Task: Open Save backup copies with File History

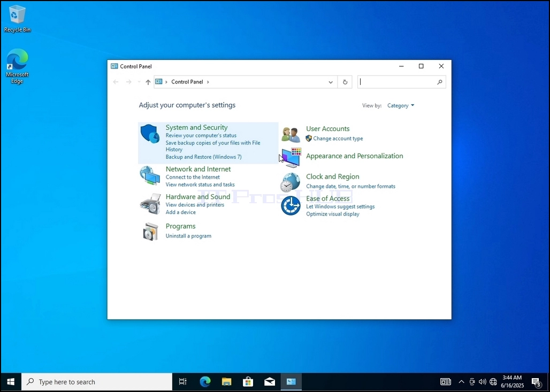Action: 213,146
